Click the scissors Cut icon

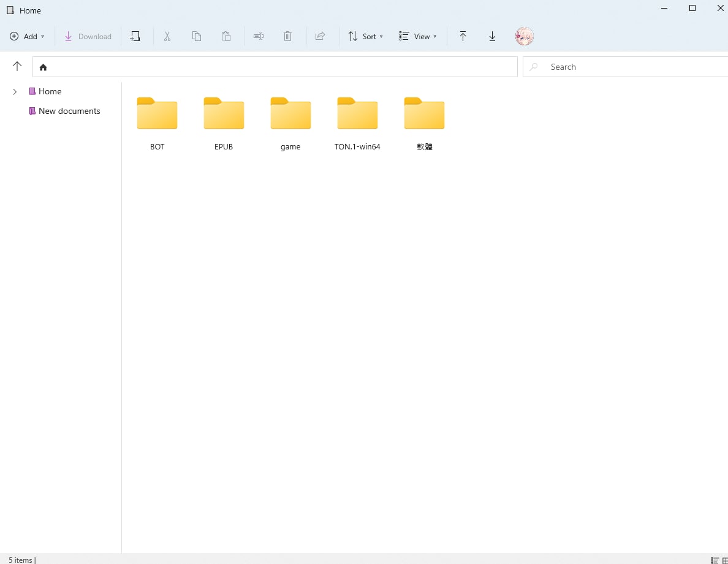point(167,37)
